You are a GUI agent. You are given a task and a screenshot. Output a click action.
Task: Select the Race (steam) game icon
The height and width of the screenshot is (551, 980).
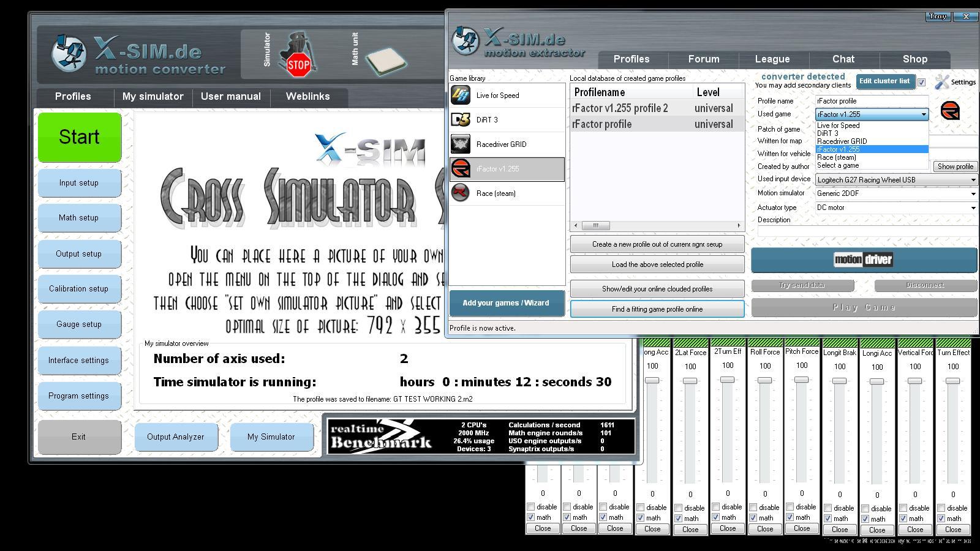click(x=461, y=193)
